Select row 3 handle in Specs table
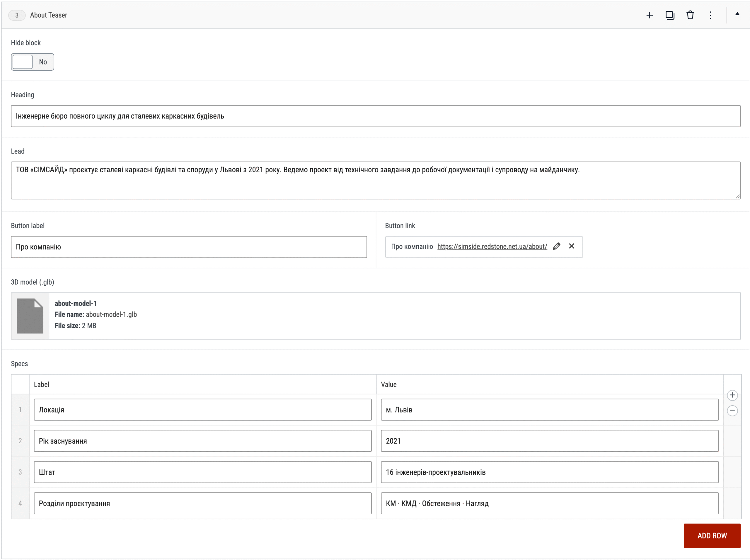Viewport: 750px width, 560px height. [x=20, y=472]
